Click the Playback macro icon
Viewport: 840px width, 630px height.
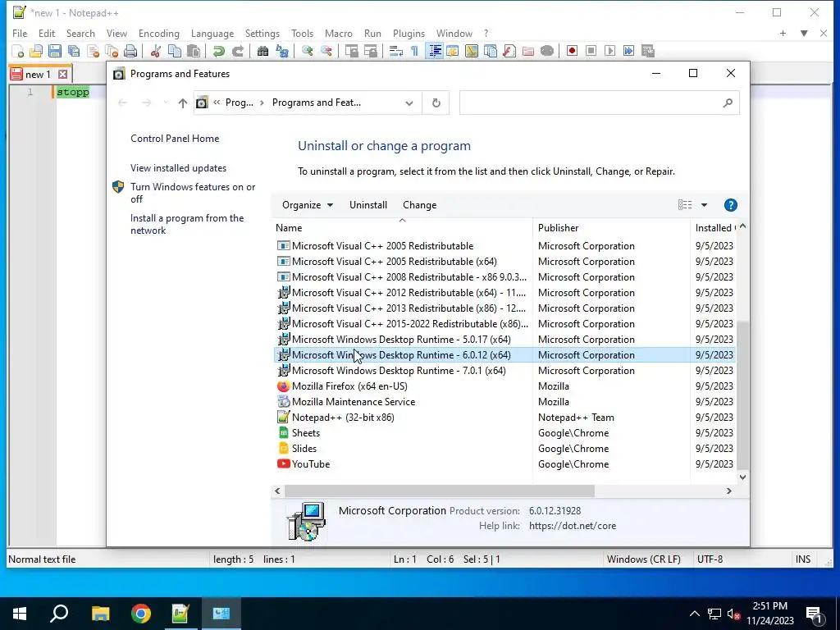coord(609,52)
